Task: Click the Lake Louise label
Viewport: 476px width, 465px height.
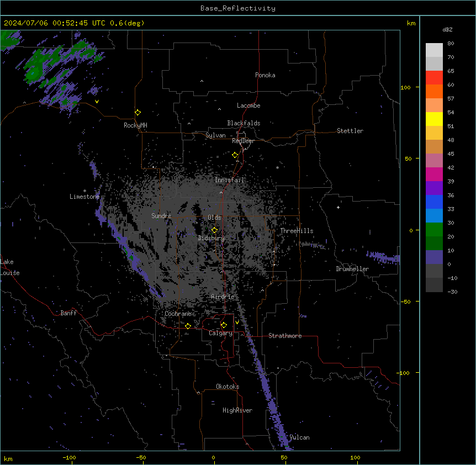Action: click(x=10, y=267)
